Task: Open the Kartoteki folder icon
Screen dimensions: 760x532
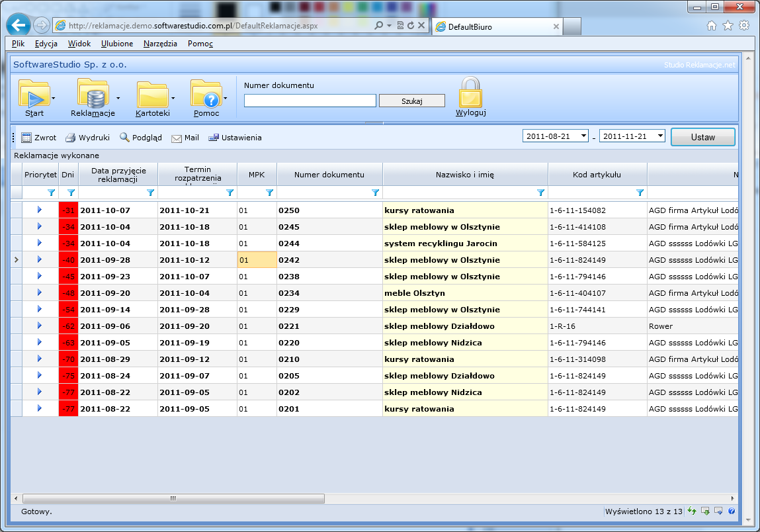Action: point(151,95)
